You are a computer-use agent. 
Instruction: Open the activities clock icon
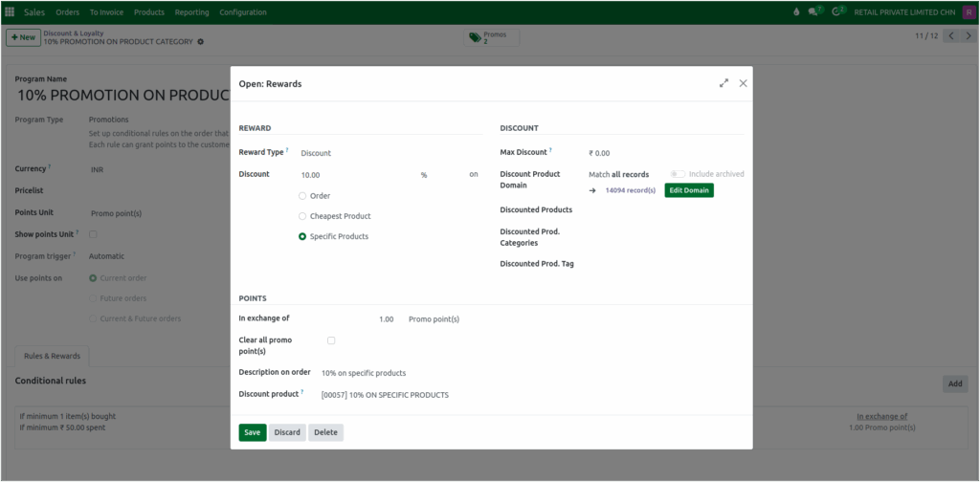(x=837, y=12)
